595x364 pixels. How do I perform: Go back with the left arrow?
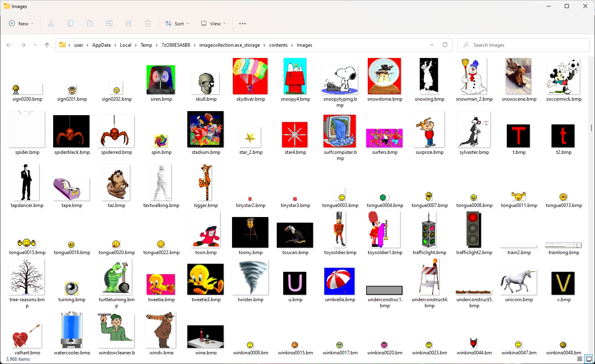[x=9, y=45]
